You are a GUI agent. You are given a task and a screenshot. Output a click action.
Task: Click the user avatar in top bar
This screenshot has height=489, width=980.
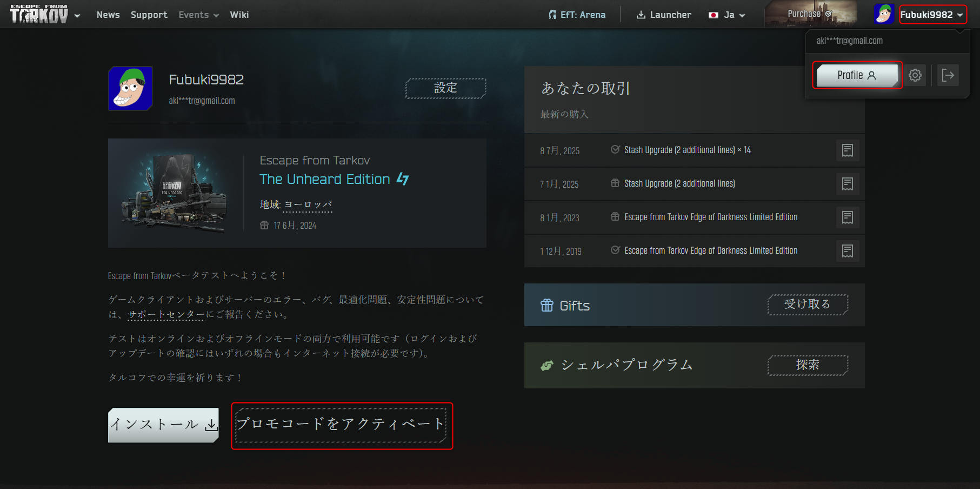tap(884, 14)
